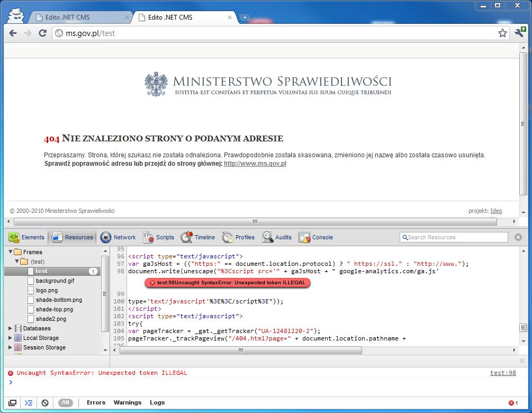Open the Chrome wrench menu
This screenshot has height=413, width=532.
(x=520, y=33)
